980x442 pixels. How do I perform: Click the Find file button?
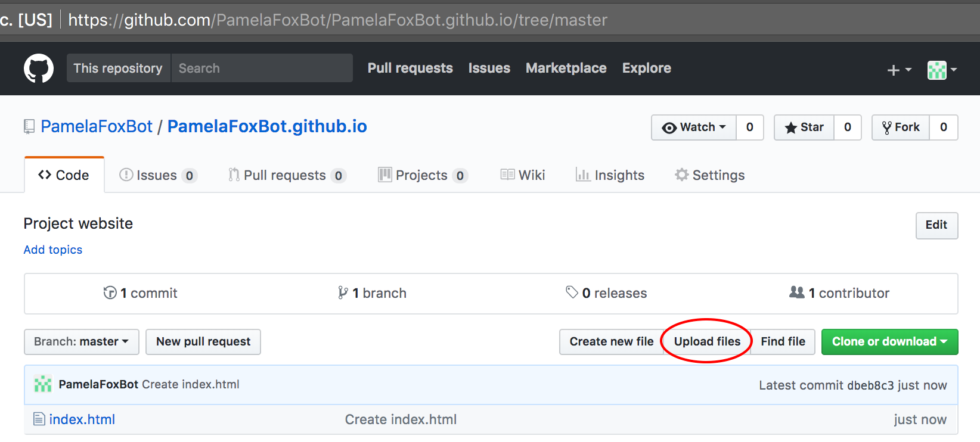coord(783,342)
